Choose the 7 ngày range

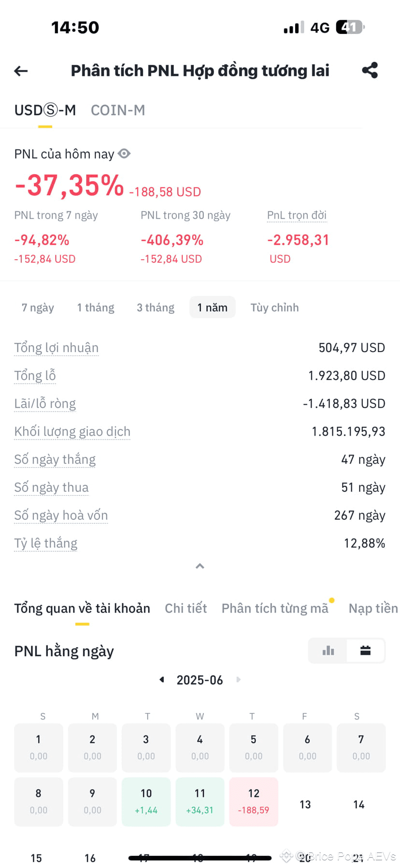click(38, 308)
